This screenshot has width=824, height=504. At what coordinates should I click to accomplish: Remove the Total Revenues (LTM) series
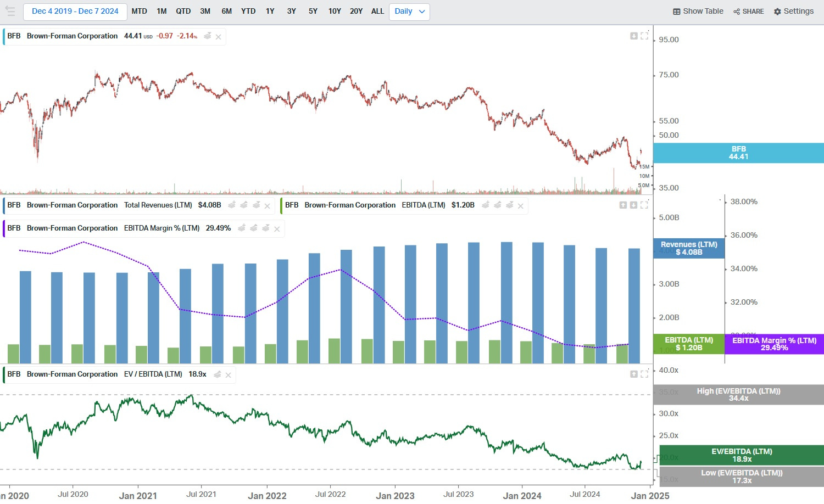pyautogui.click(x=268, y=206)
